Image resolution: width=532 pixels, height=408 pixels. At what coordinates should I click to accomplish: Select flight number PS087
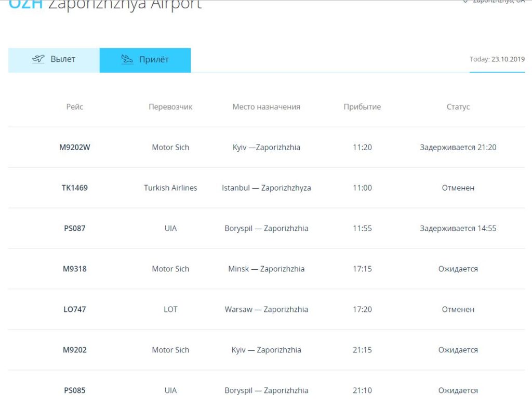[x=75, y=228]
